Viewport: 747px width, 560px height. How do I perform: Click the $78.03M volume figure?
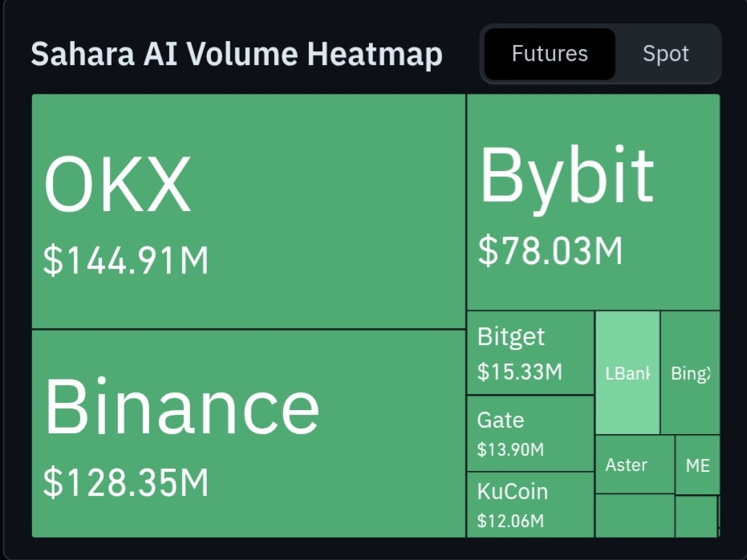(x=550, y=250)
